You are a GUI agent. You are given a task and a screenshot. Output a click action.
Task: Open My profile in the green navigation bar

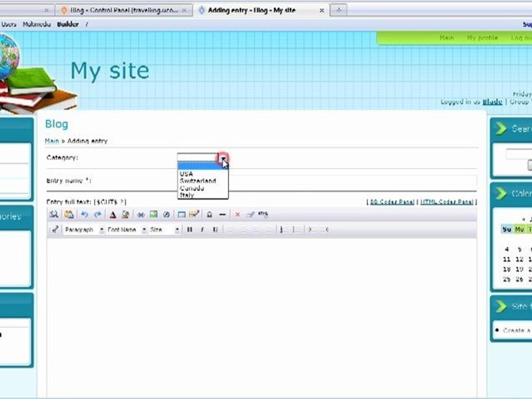482,38
